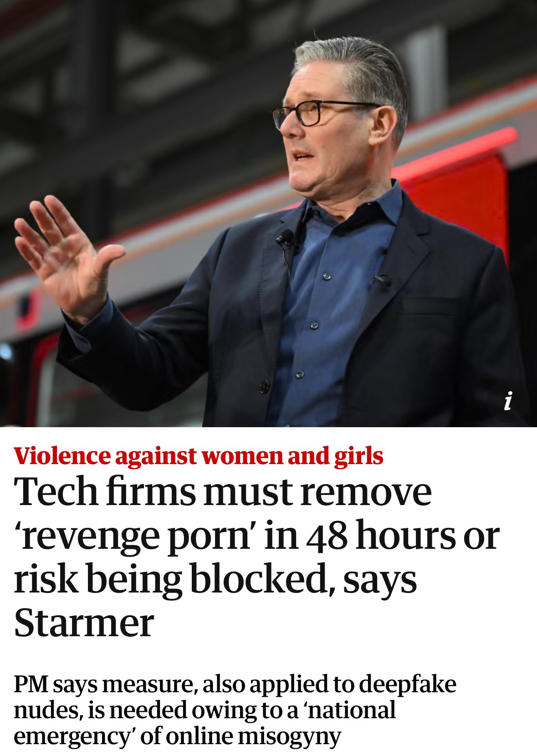Click the dark jacket button in the photo
The height and width of the screenshot is (756, 537).
tap(264, 387)
